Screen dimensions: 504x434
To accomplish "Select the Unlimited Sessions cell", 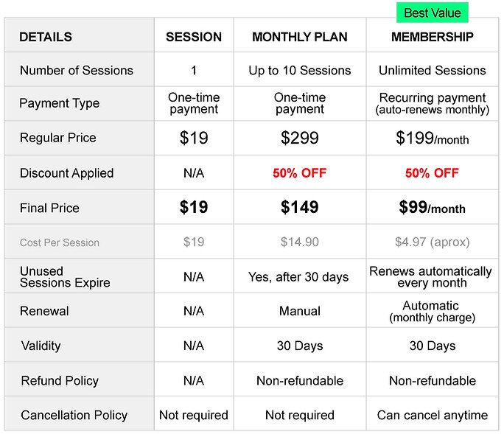I will tap(432, 71).
